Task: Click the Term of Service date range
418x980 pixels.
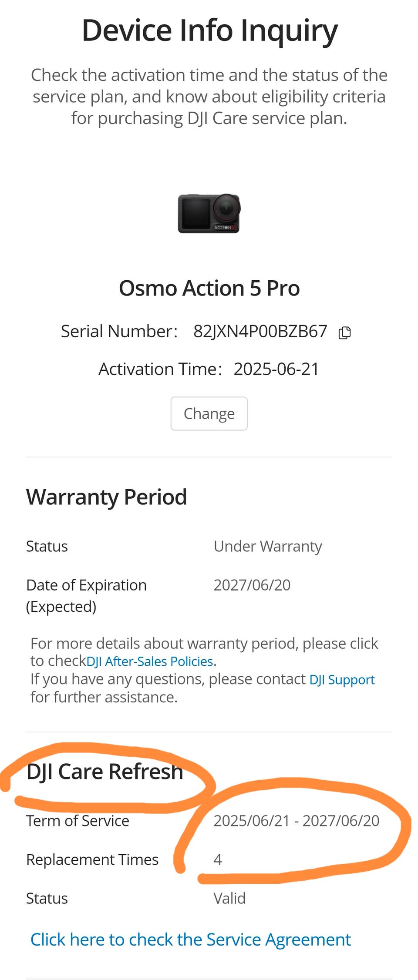Action: click(296, 821)
